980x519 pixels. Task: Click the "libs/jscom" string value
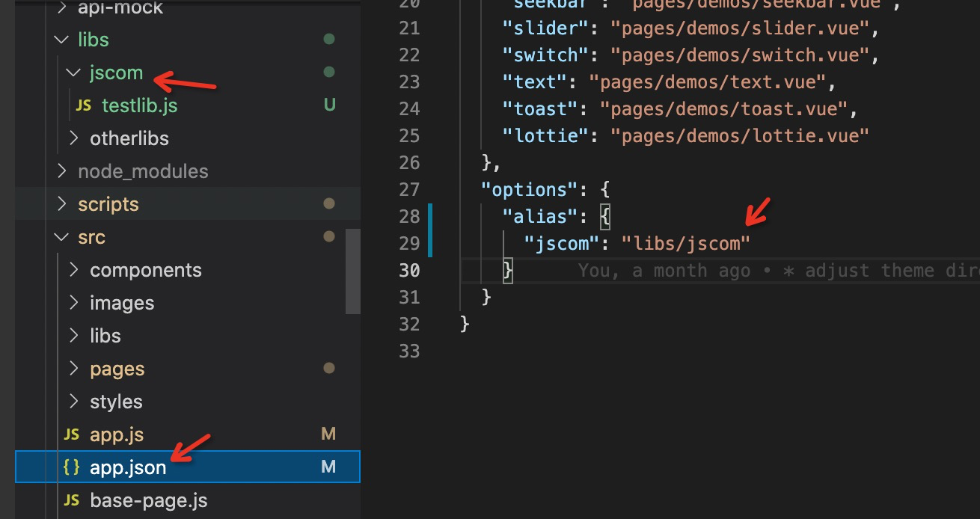pos(686,243)
